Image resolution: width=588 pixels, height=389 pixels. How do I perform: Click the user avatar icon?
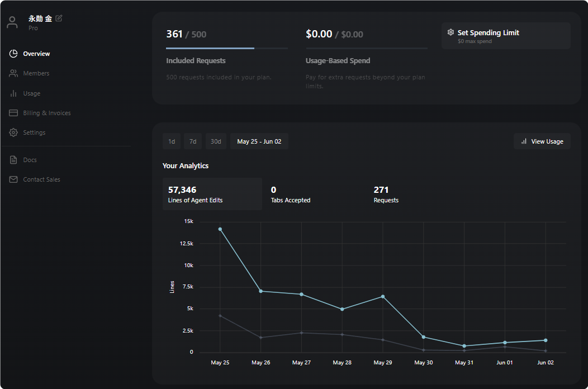[12, 22]
